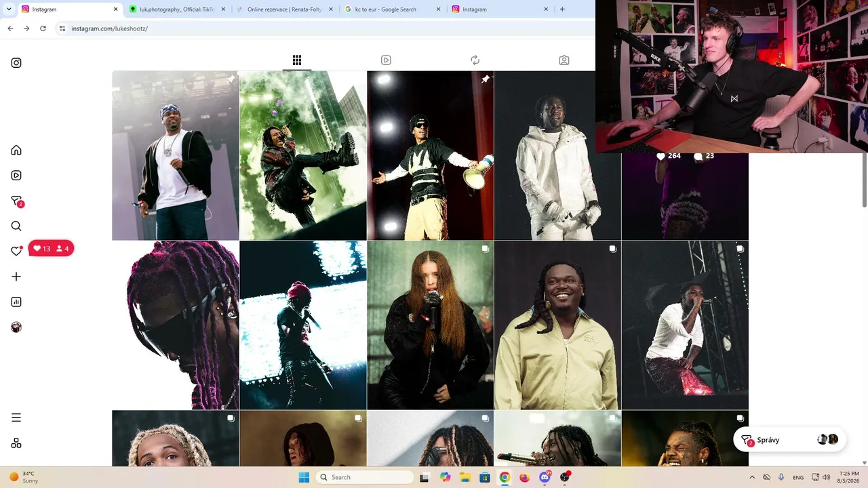Open the professional dashboard chart icon
Viewport: 868px width, 488px height.
(16, 302)
